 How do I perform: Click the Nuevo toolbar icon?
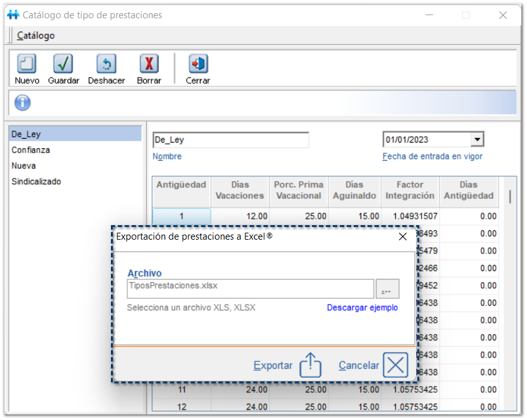click(26, 64)
